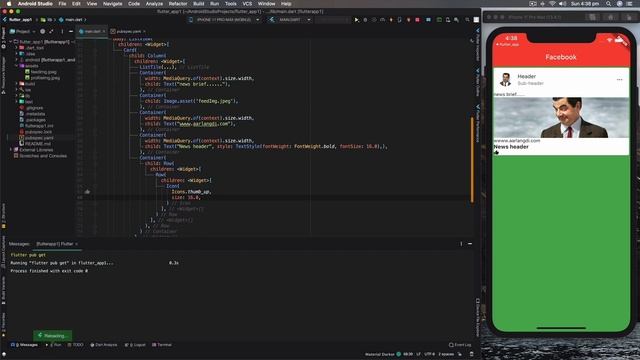Viewport: 640px width, 360px height.
Task: Open Messages panel options dots icon
Action: (x=461, y=244)
